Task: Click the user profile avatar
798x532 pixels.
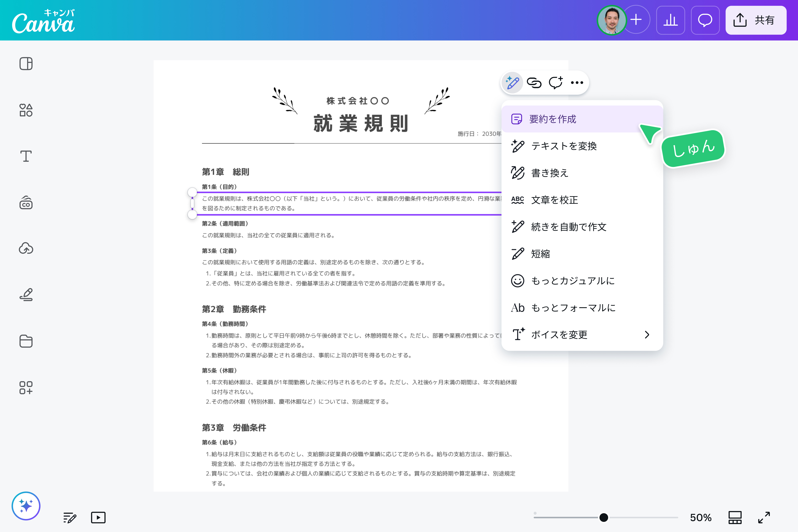Action: [x=612, y=20]
